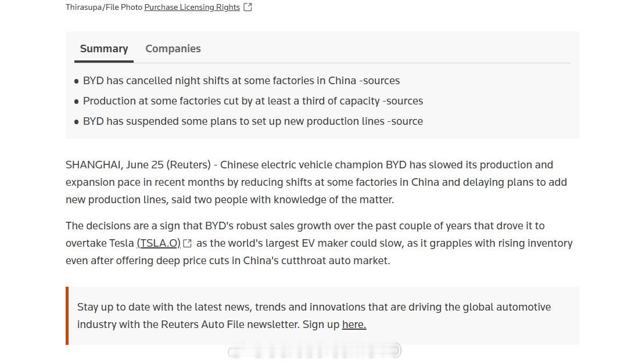This screenshot has width=631, height=364.
Task: Click the dot before 'BYD has suspended some plans'
Action: (x=77, y=122)
